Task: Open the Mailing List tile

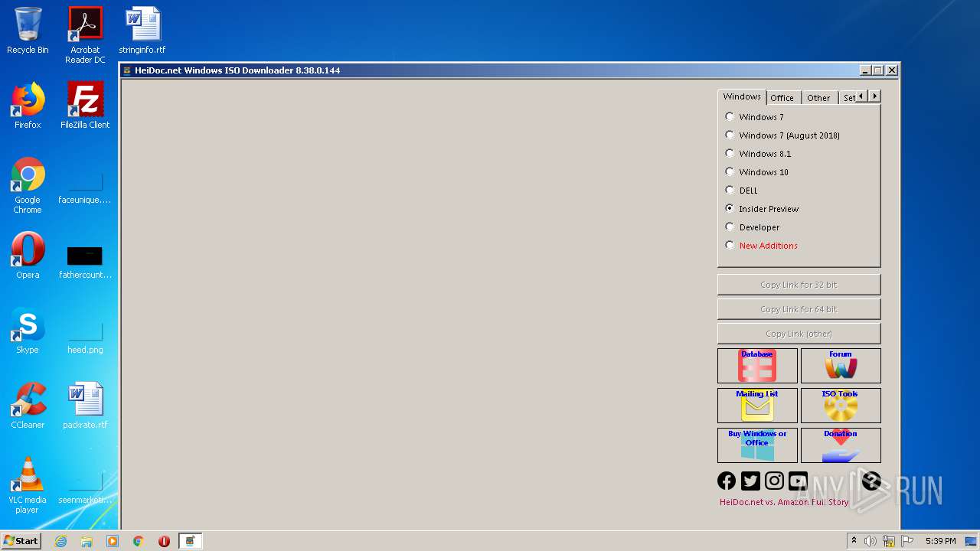Action: pos(757,406)
